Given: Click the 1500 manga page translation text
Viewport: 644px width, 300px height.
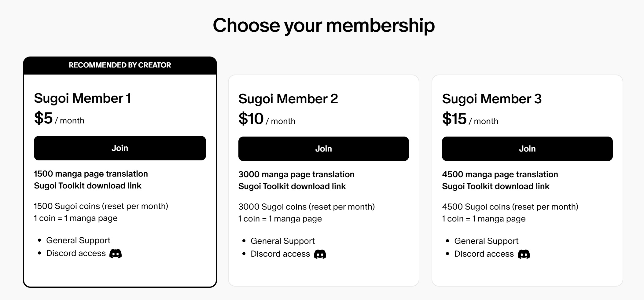Looking at the screenshot, I should click(x=91, y=174).
